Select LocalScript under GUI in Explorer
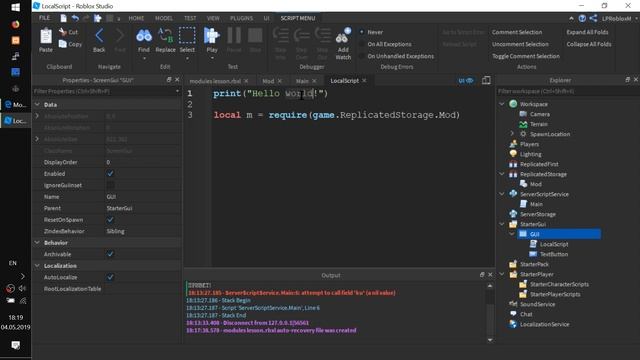 (x=554, y=244)
